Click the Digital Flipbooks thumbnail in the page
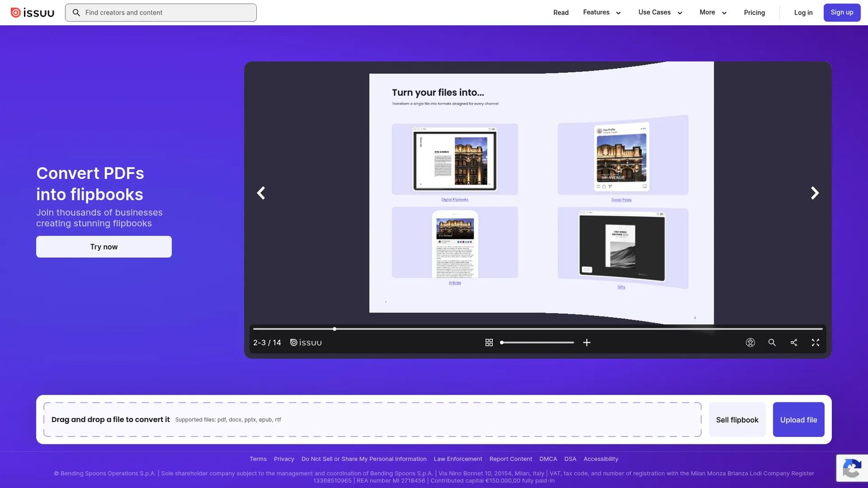The width and height of the screenshot is (868, 488). (455, 159)
